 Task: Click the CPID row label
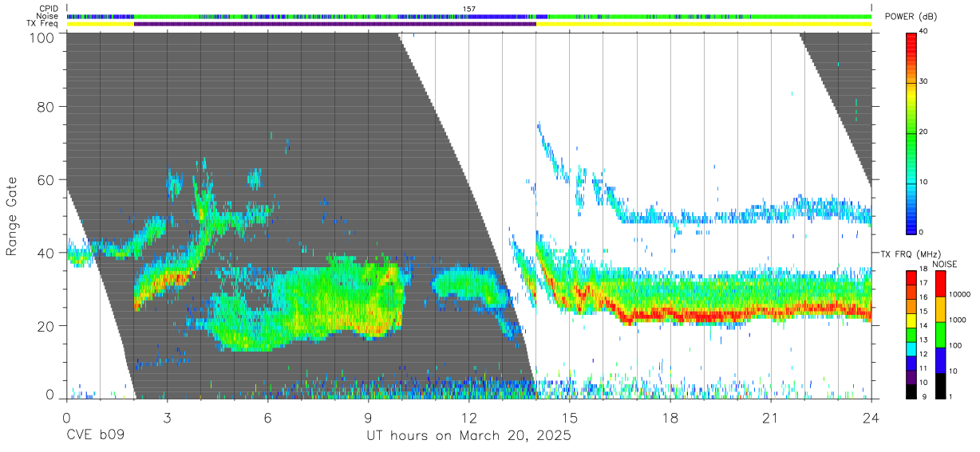click(48, 9)
